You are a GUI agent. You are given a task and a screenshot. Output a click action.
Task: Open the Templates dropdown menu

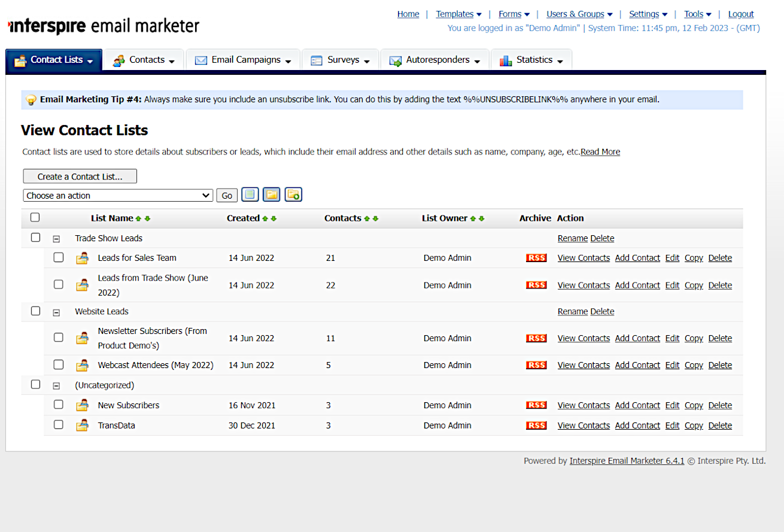tap(458, 14)
